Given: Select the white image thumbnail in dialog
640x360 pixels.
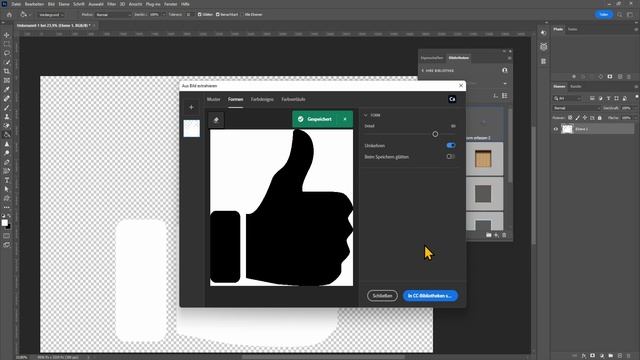Looking at the screenshot, I should coord(191,128).
